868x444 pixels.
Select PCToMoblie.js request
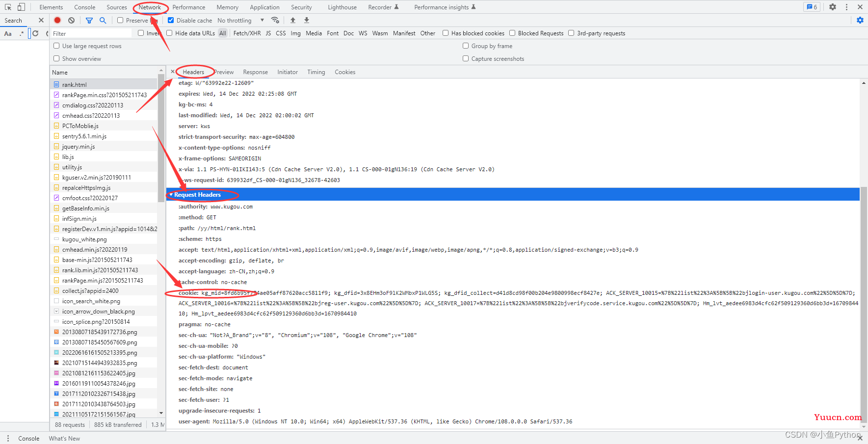[x=104, y=126]
